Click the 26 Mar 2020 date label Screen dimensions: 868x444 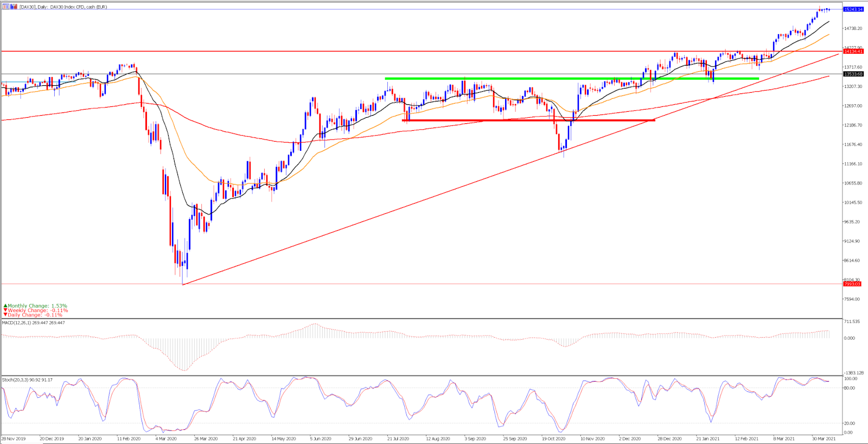click(206, 439)
